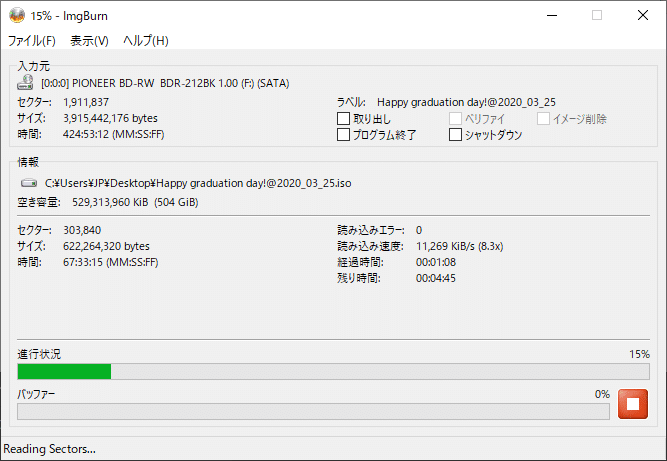Click the 15% progress percentage label
The width and height of the screenshot is (667, 461).
coord(639,354)
